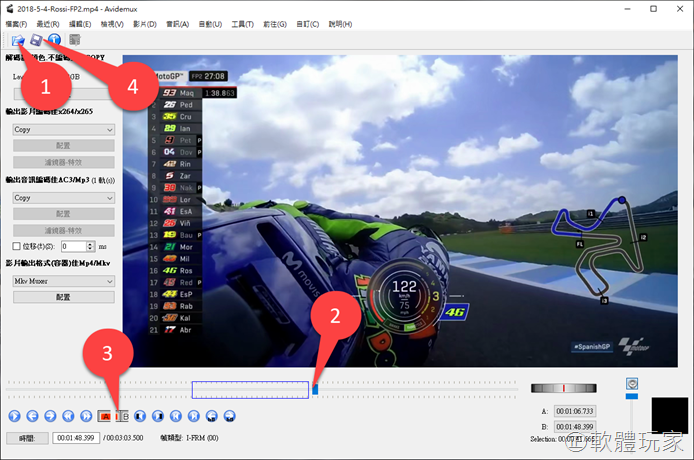Click the 配置 button under Mkv Muxer
Screen dimensions: 694x460
click(63, 297)
